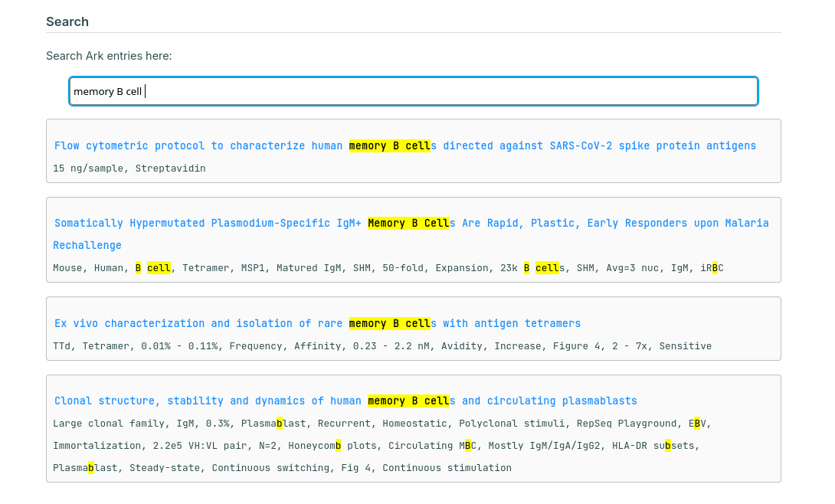Click highlighted 'memory B cell' in Clonal structure title
Screen dimensions: 835x504
408,401
